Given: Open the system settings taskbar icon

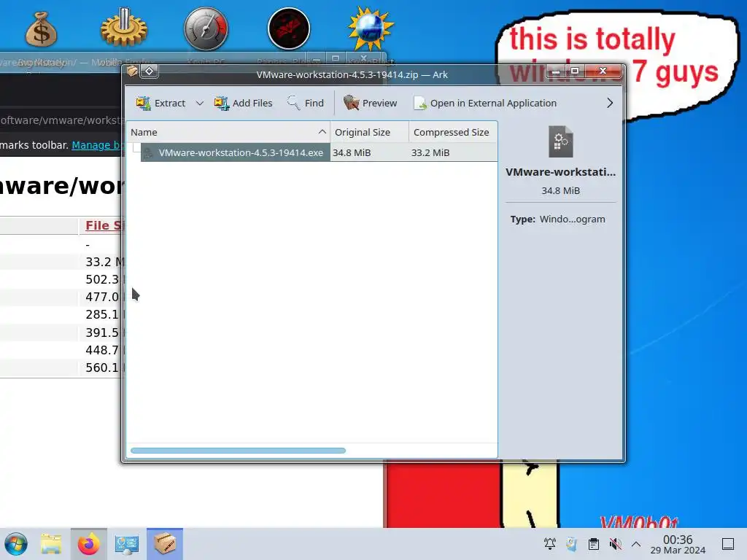Looking at the screenshot, I should [127, 544].
